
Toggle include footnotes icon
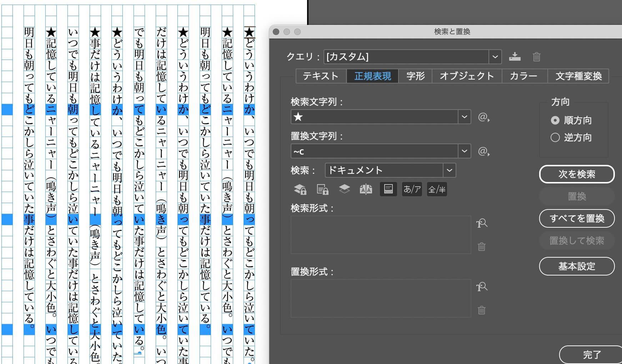click(x=388, y=189)
